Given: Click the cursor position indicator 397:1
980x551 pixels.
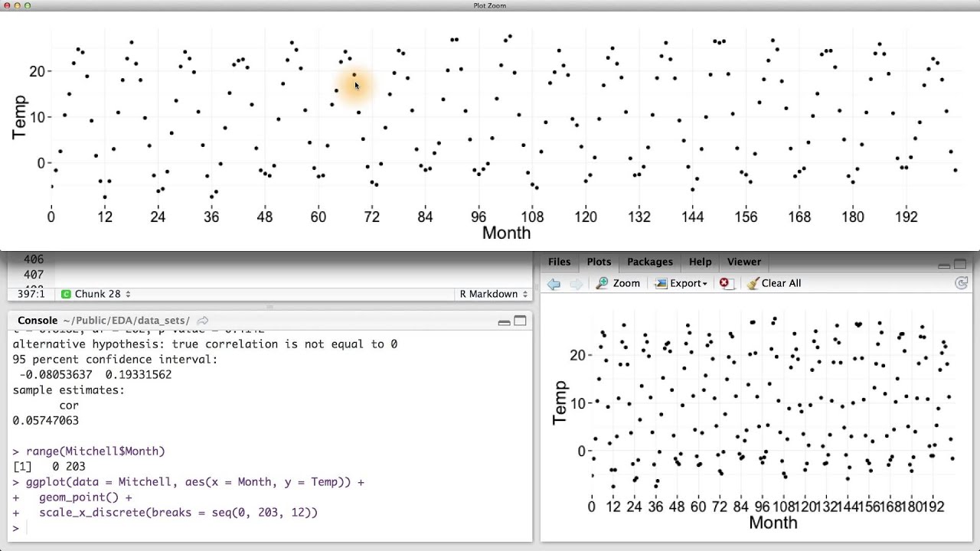Looking at the screenshot, I should [29, 294].
